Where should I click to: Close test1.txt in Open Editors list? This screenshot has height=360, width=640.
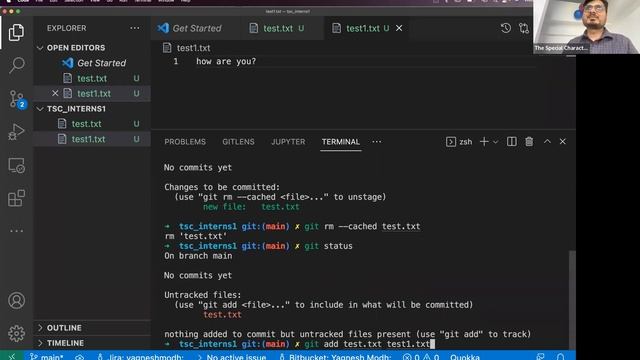[x=55, y=93]
